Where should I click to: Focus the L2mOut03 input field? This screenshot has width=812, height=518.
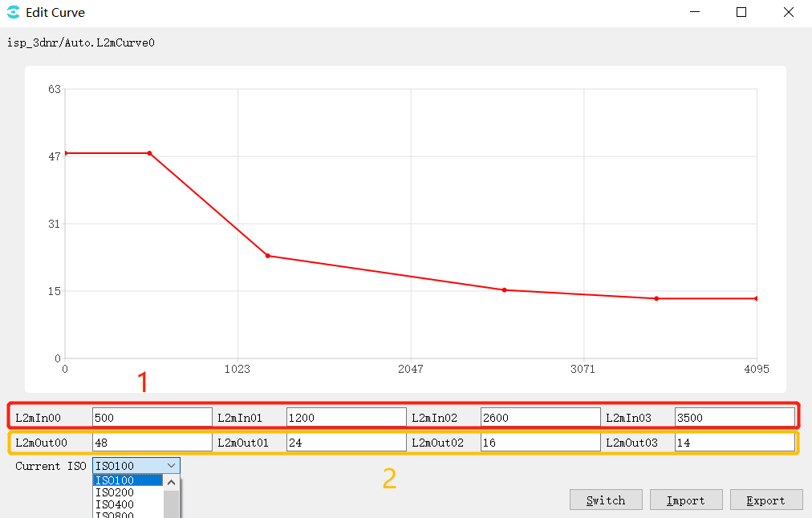pos(735,443)
